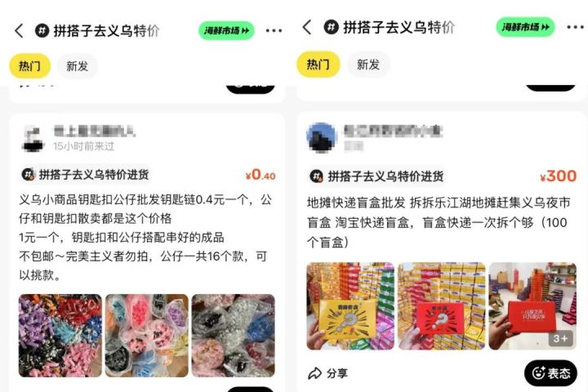
Task: Select 热门 tab on right screen
Action: click(x=318, y=65)
